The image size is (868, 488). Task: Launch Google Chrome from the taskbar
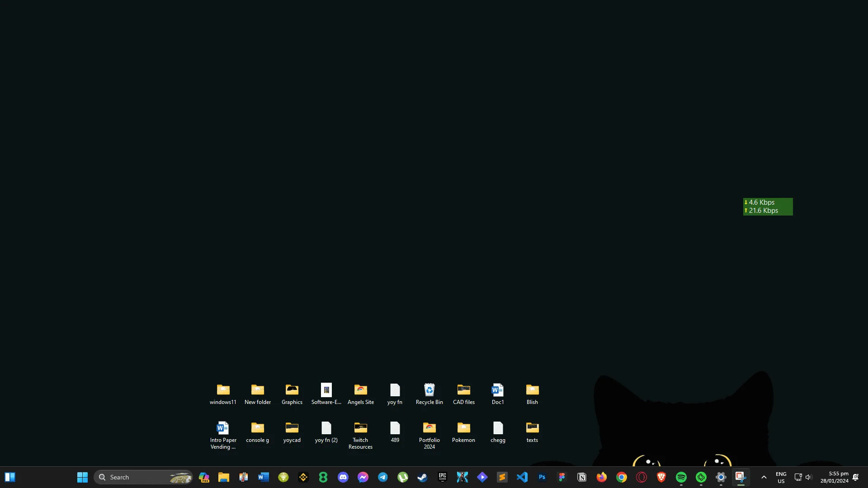[x=622, y=477]
